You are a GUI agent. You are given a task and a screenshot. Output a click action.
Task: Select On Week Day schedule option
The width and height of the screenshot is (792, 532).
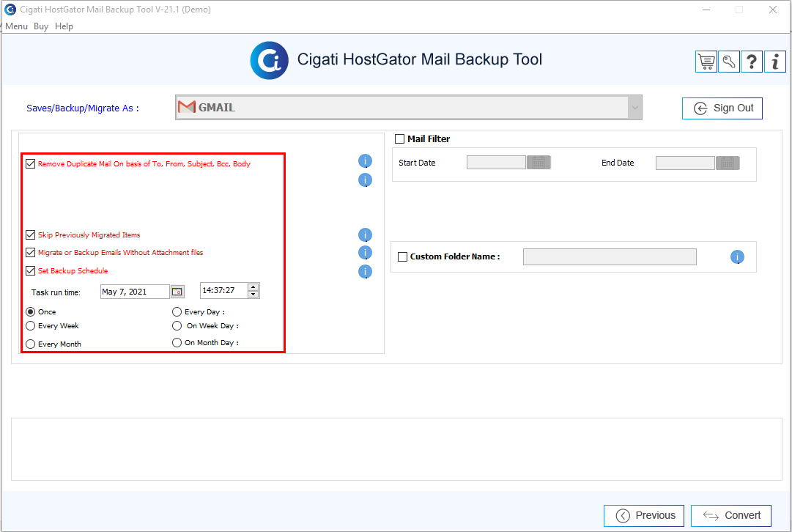177,326
